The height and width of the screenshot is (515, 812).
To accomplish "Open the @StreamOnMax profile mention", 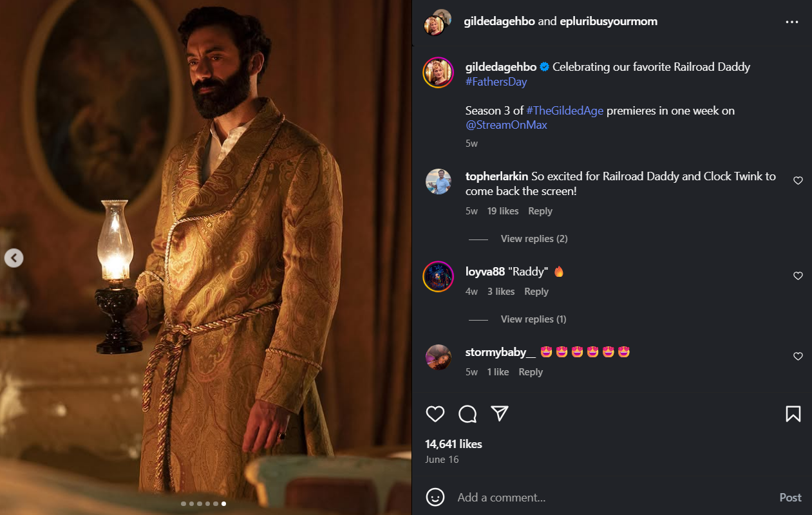I will click(506, 125).
